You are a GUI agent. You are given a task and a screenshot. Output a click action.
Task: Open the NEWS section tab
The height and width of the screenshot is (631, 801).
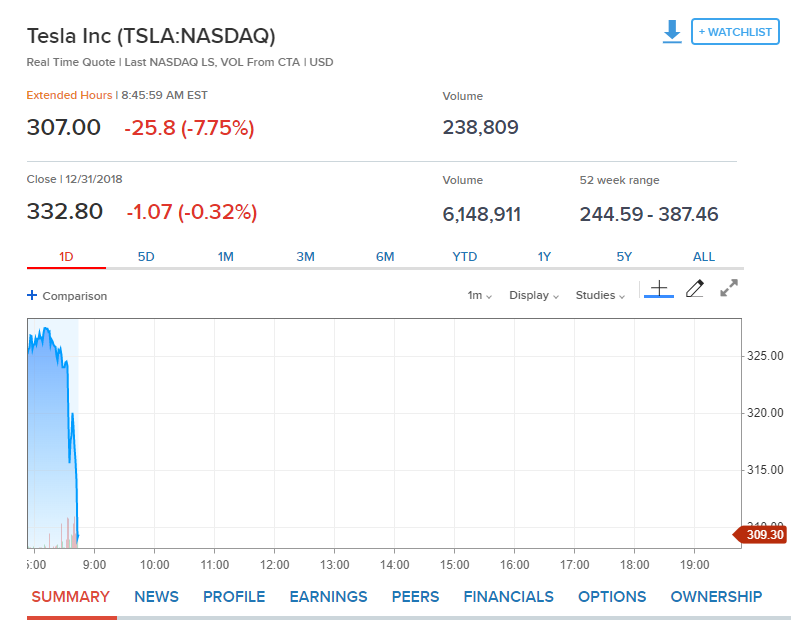[x=156, y=597]
